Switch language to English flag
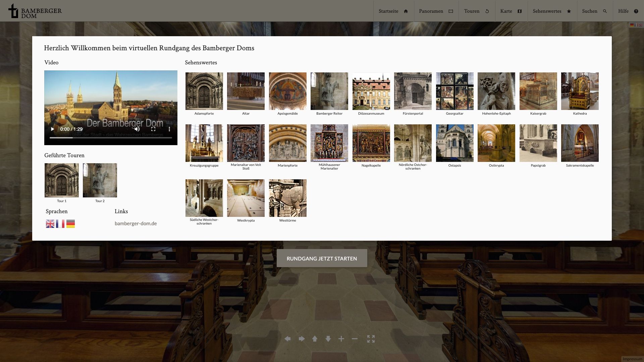Viewport: 644px width, 362px height. (x=50, y=224)
